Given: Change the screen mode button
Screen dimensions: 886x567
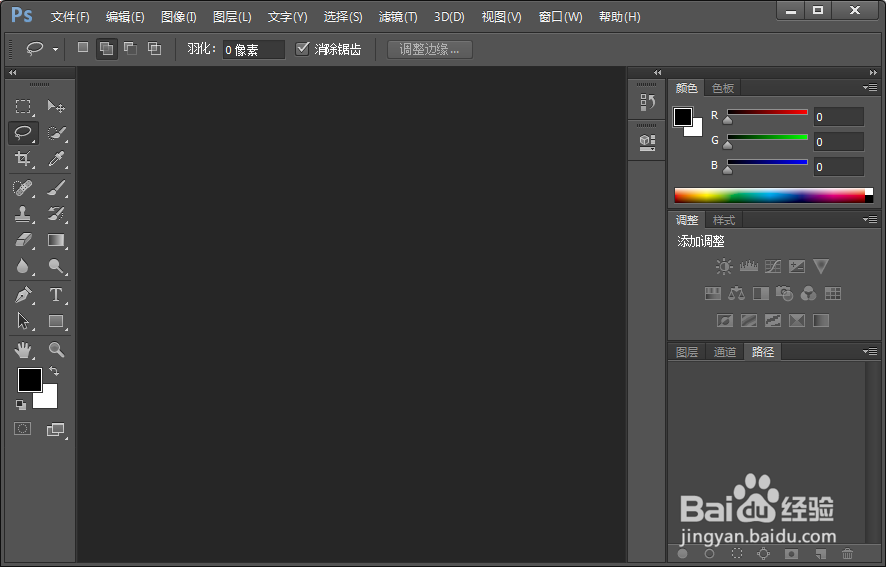Looking at the screenshot, I should (55, 430).
